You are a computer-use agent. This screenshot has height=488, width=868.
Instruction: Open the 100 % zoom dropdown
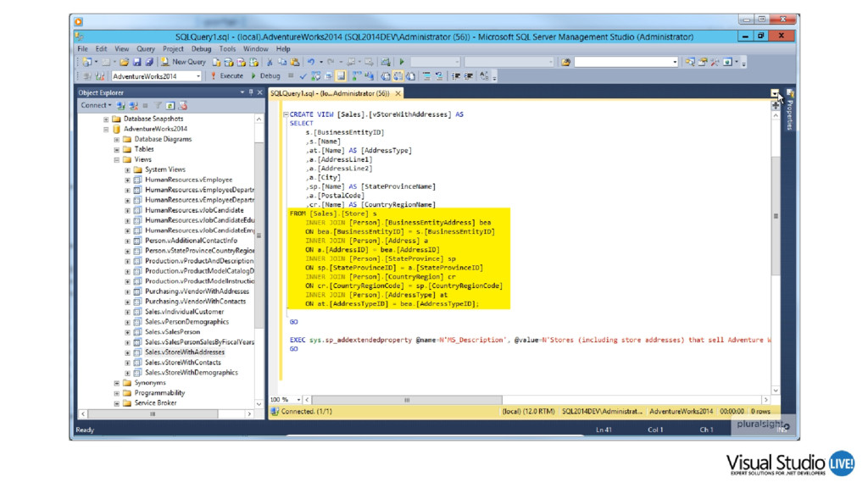[x=299, y=400]
